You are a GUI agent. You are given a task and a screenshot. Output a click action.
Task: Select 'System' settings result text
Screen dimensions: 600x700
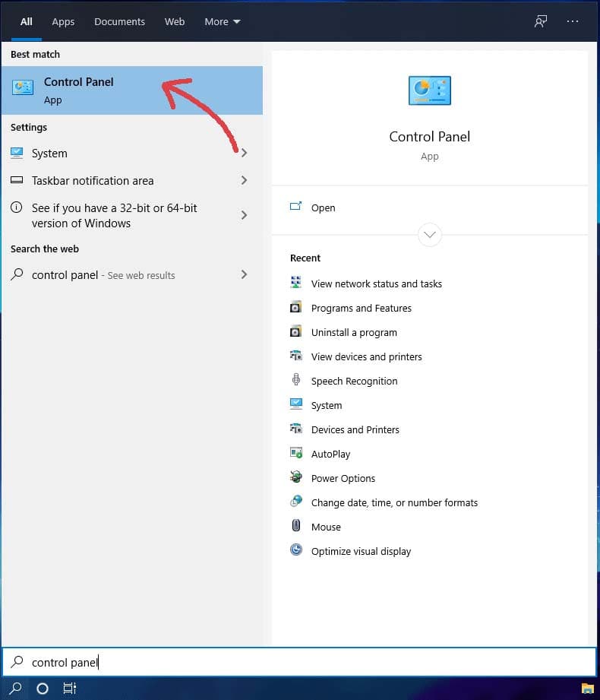click(49, 153)
